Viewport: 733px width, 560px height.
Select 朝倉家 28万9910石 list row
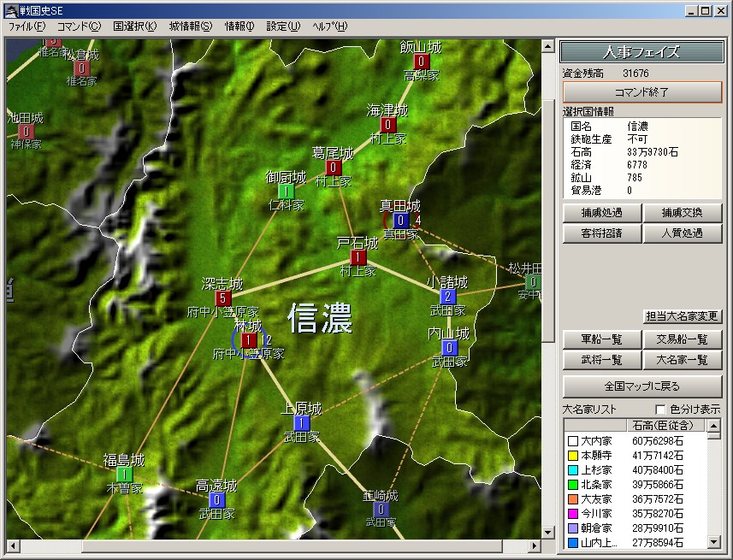636,528
